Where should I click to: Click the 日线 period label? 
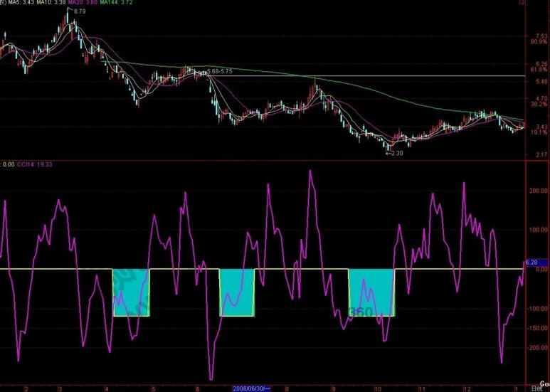pyautogui.click(x=536, y=388)
